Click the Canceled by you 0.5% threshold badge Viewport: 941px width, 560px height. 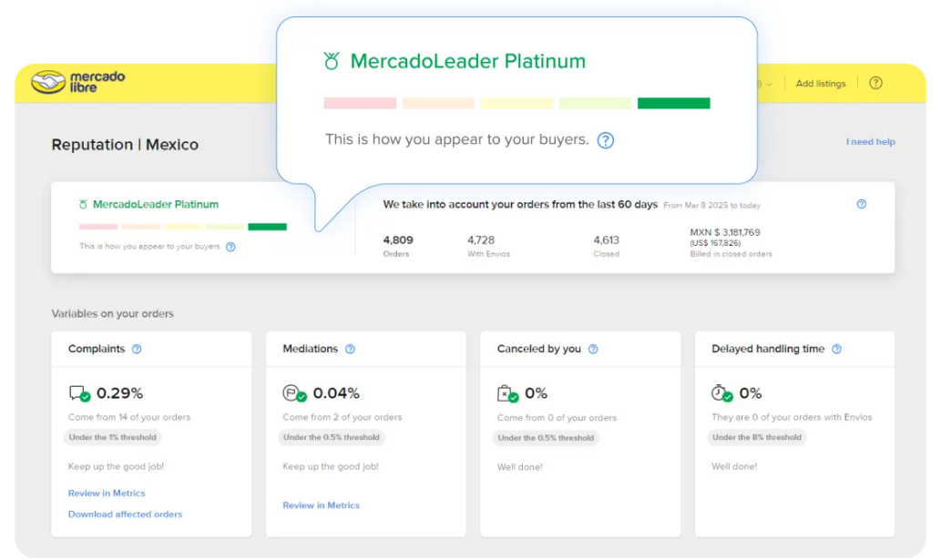pyautogui.click(x=547, y=438)
